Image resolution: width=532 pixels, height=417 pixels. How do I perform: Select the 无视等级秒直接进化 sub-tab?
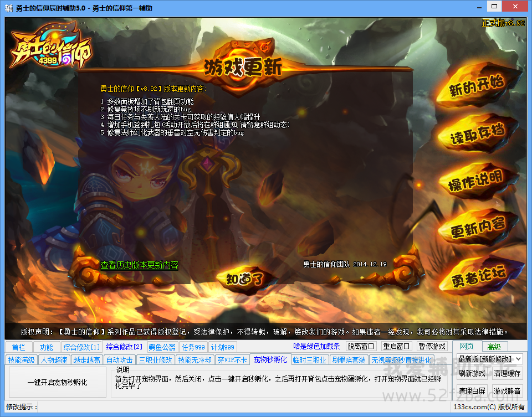401,360
